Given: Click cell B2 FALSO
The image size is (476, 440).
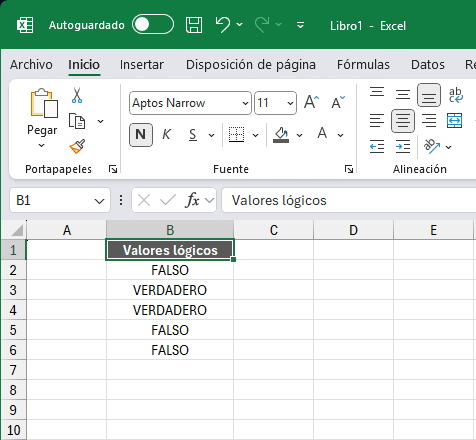Looking at the screenshot, I should coord(170,270).
